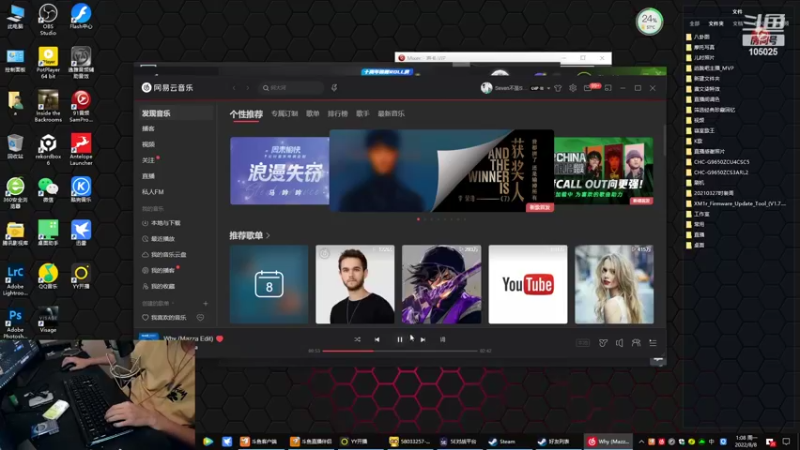Screen dimensions: 800x450
Task: Open the user profile avatar
Action: click(x=486, y=88)
